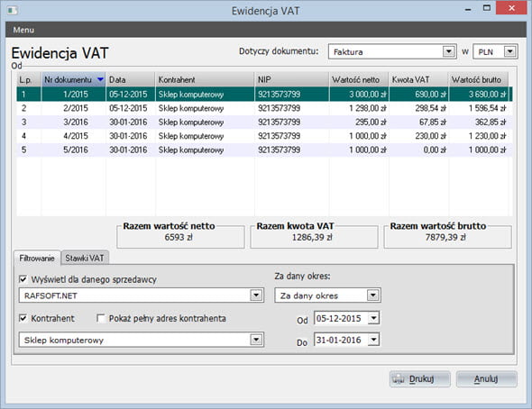Image resolution: width=532 pixels, height=409 pixels.
Task: Open the Za dany okres period dropdown
Action: 373,295
